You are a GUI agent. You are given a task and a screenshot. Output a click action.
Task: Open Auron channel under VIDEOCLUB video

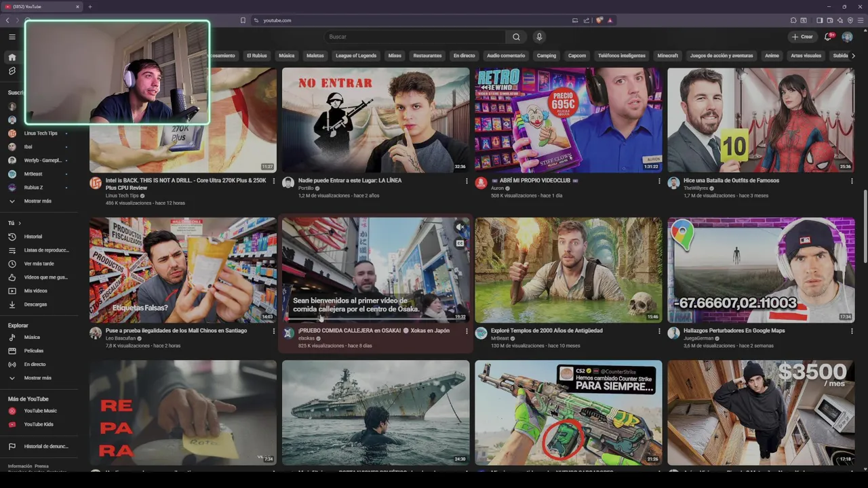pos(497,188)
